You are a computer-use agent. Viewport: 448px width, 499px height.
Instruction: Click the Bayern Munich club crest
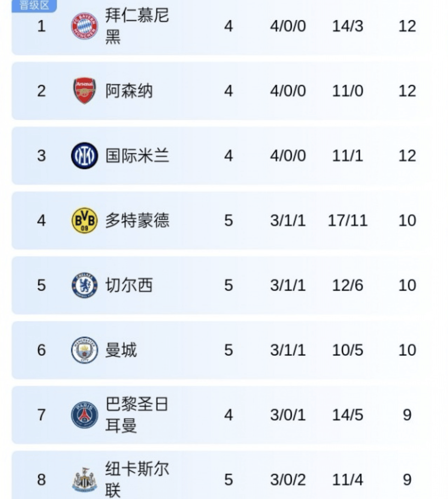click(84, 26)
